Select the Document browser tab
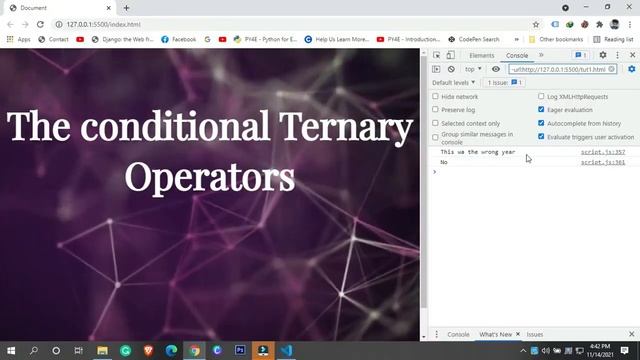 tap(60, 8)
